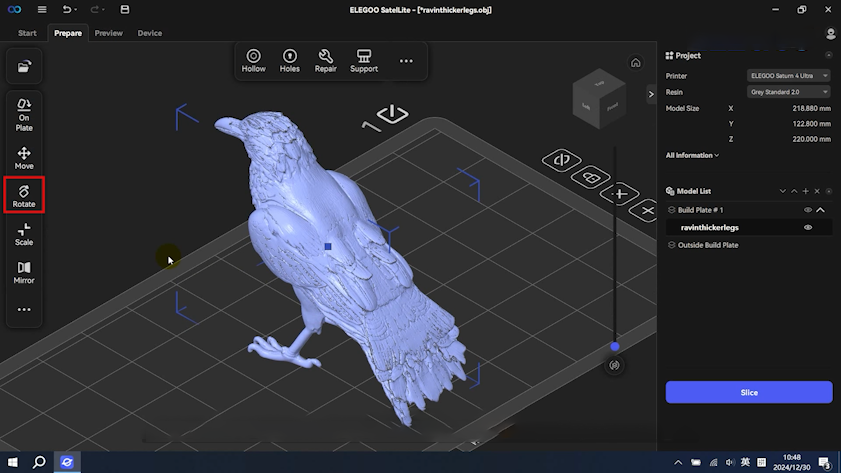Select Build Plate # 1 row
Screen dimensions: 841x473
pyautogui.click(x=749, y=210)
